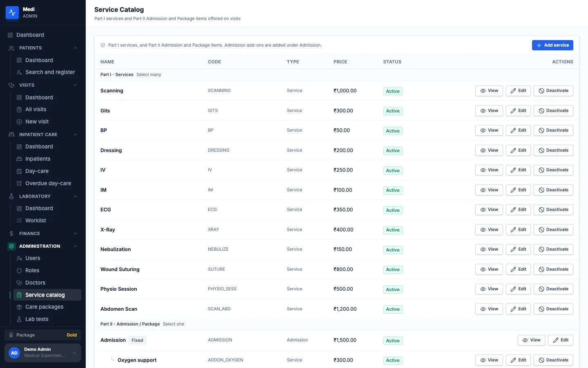
Task: Expand the Finance section
Action: (76, 234)
